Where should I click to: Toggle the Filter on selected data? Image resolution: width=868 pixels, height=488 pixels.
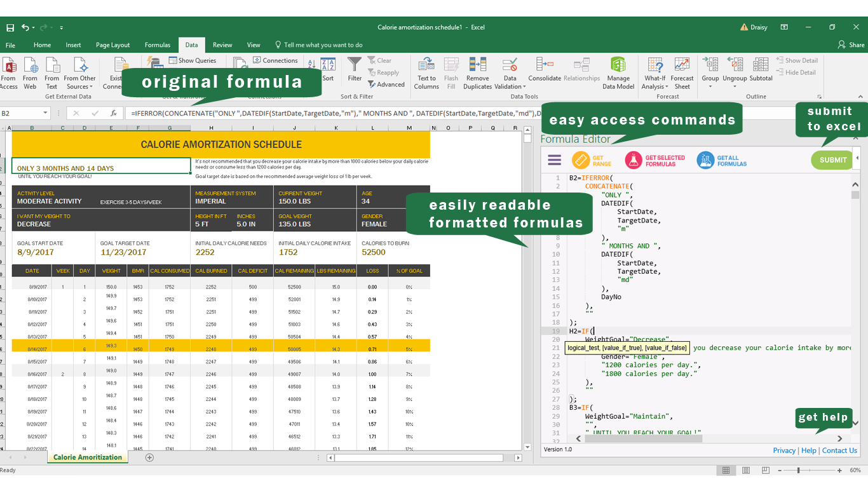pyautogui.click(x=354, y=70)
